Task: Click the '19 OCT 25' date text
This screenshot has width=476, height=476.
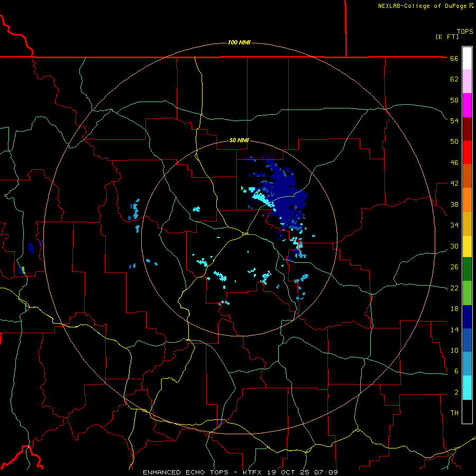Action: click(x=288, y=472)
